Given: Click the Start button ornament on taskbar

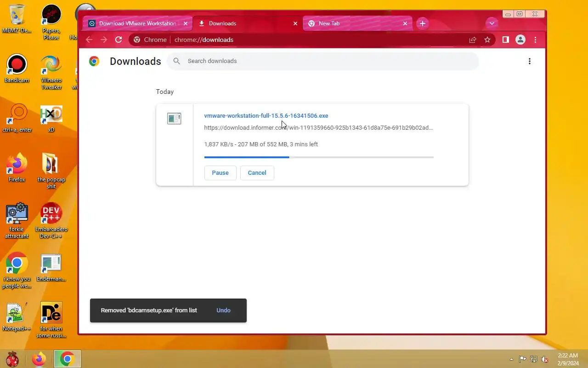Looking at the screenshot, I should (12, 359).
